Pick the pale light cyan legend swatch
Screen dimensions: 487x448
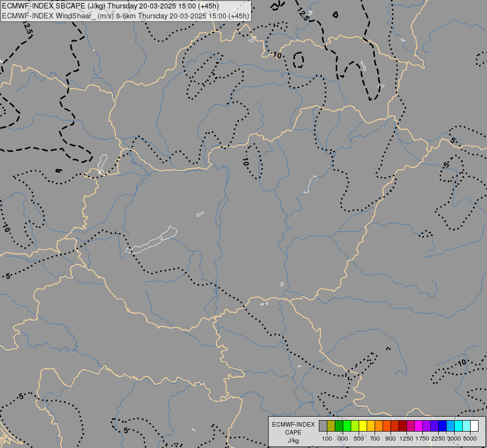tap(466, 426)
